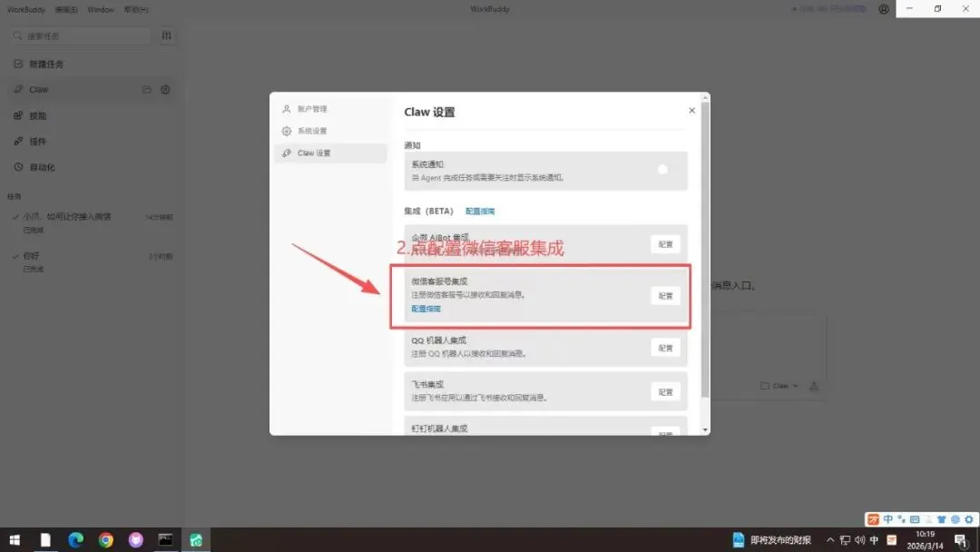Image resolution: width=980 pixels, height=552 pixels.
Task: Switch to 系统设置 settings tab
Action: [x=330, y=131]
